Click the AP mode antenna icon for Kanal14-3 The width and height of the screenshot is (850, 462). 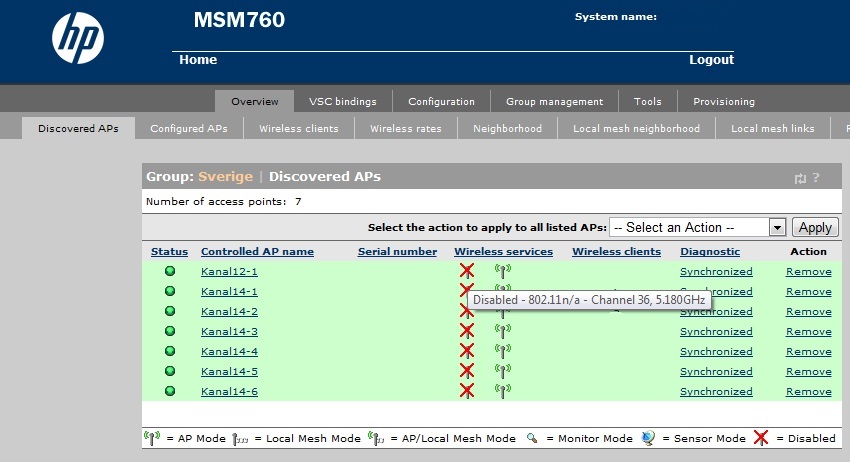coord(503,330)
